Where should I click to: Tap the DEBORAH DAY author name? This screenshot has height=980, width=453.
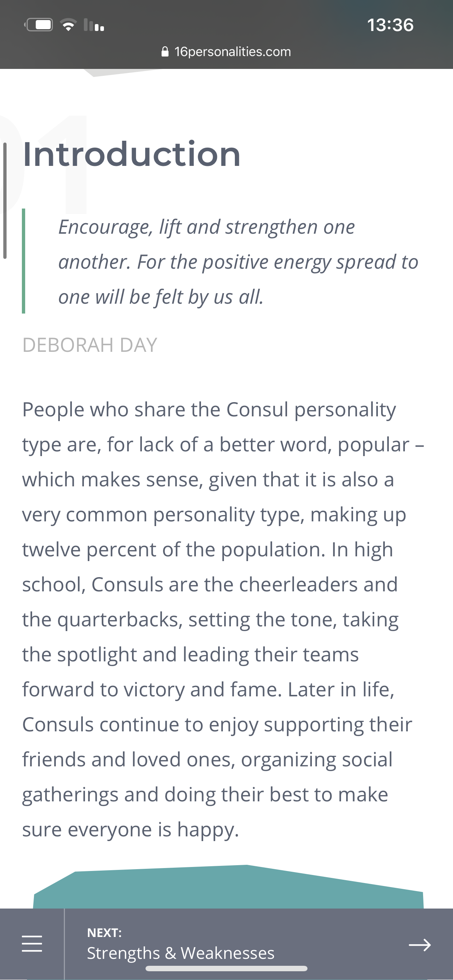point(90,345)
